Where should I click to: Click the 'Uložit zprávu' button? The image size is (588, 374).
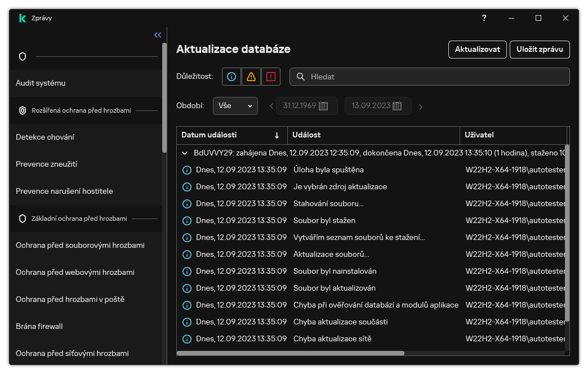[x=540, y=50]
